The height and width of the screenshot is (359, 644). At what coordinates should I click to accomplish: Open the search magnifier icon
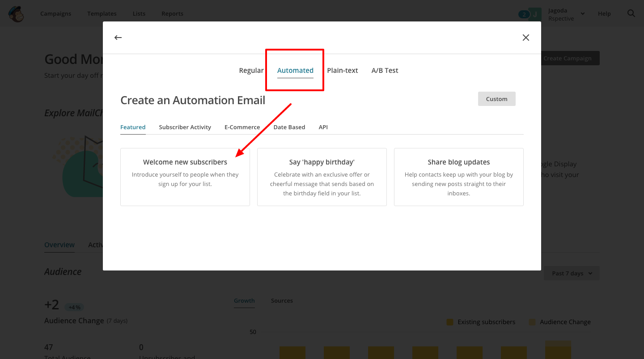(x=631, y=13)
